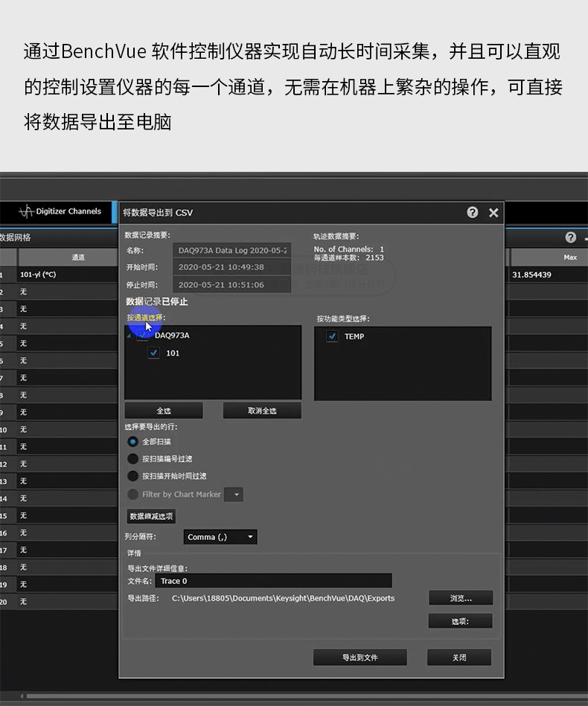This screenshot has width=588, height=706.
Task: Toggle the DAQ973A device checkbox
Action: [142, 336]
